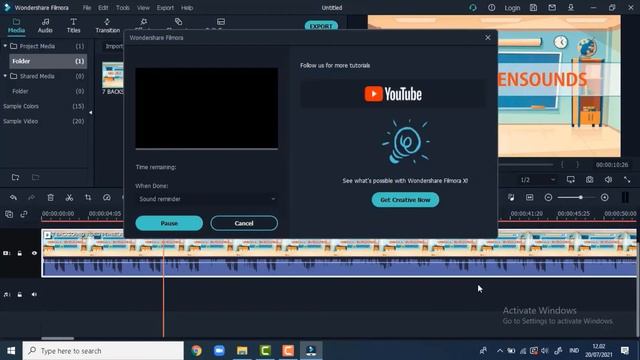640x360 pixels.
Task: Open the preview quality 1/2 dropdown
Action: tap(537, 180)
